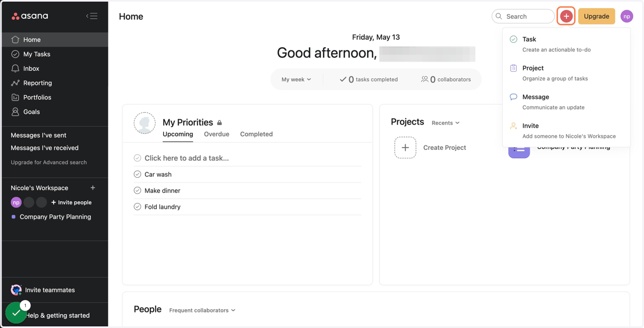
Task: Open the My week dropdown
Action: pos(296,79)
